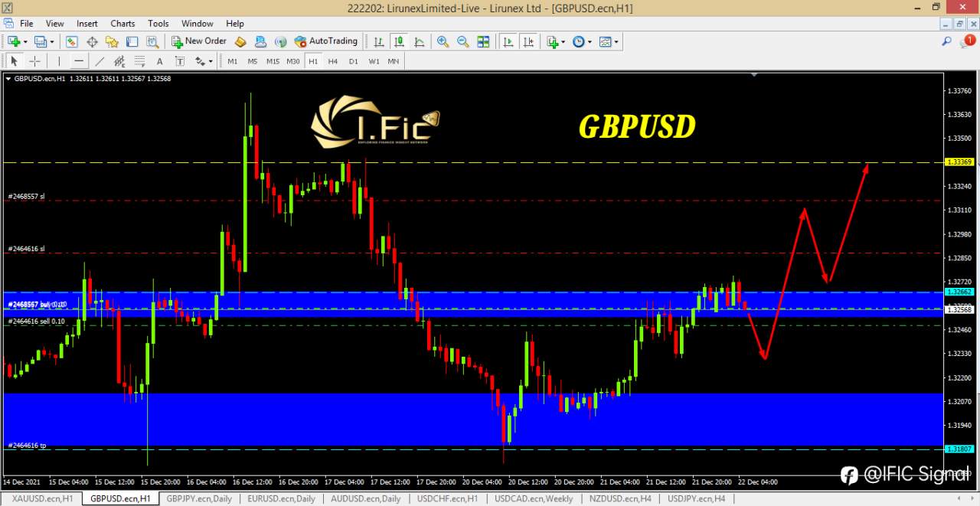Select the equidistant channel tool
980x506 pixels.
point(119,61)
